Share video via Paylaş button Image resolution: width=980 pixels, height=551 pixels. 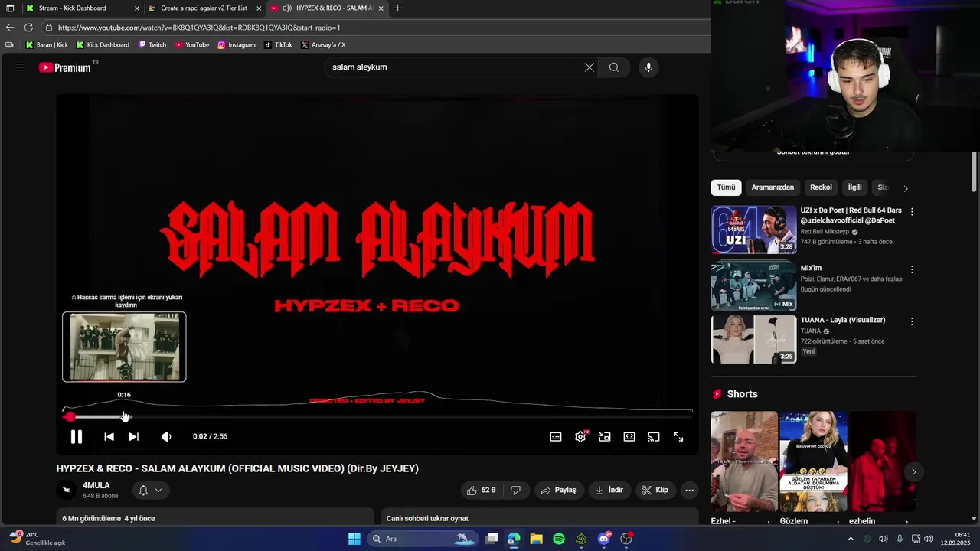[559, 491]
